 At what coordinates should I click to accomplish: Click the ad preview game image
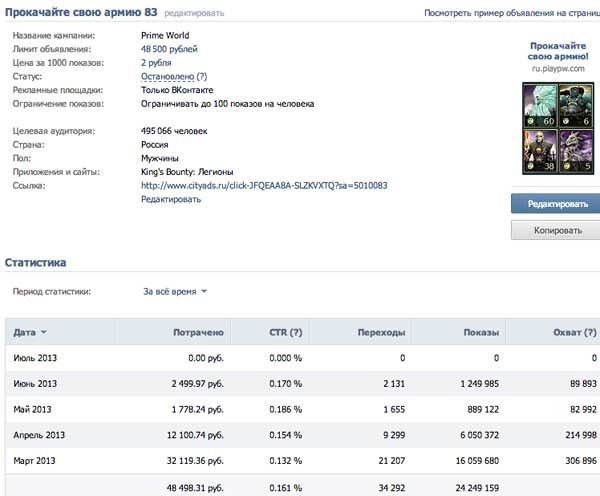[558, 129]
